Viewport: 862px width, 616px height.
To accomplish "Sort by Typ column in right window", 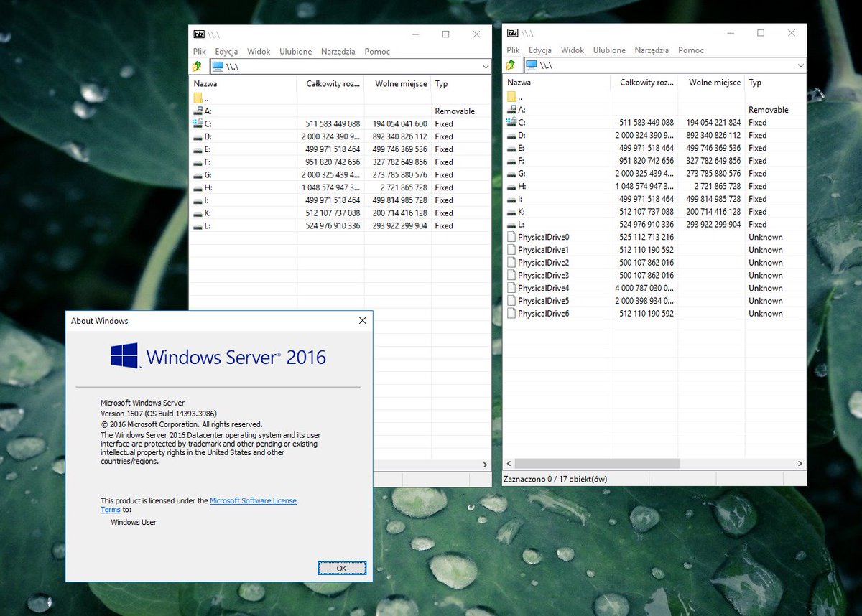I will tap(775, 83).
